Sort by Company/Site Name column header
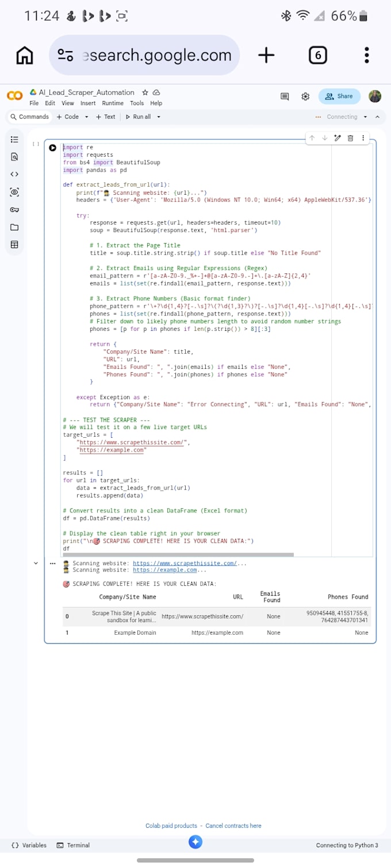Viewport: 391px width, 868px height. [x=128, y=597]
